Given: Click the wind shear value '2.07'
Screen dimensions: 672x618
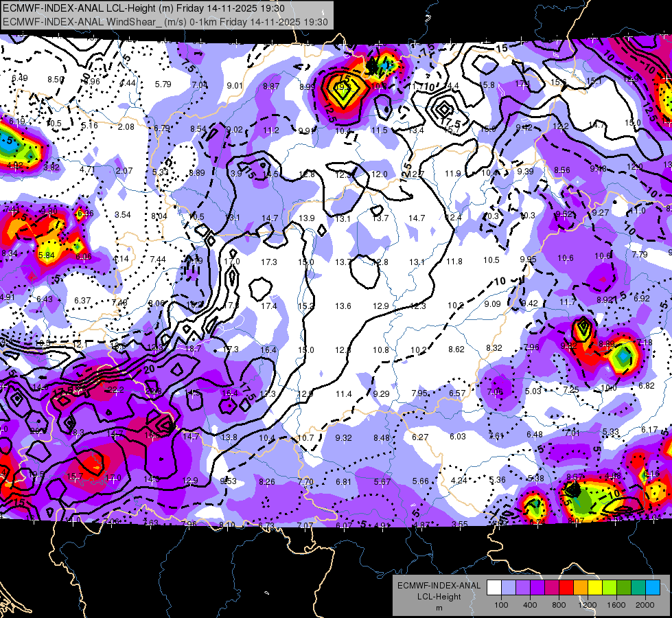Looking at the screenshot, I should pyautogui.click(x=124, y=171).
